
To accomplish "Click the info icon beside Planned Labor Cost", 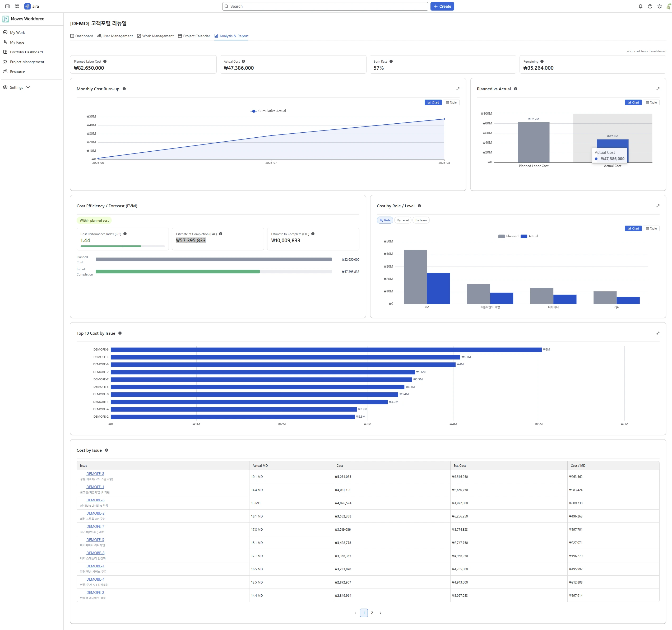I will click(x=105, y=62).
